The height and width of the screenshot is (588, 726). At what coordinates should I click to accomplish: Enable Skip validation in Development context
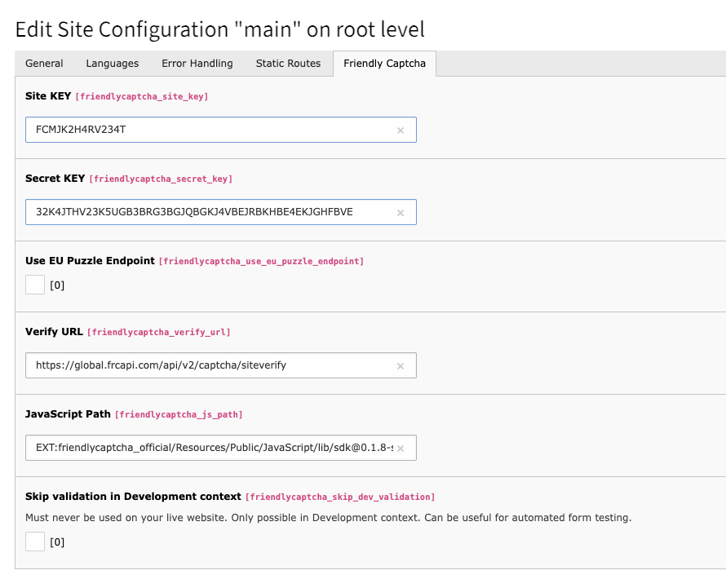tap(34, 542)
